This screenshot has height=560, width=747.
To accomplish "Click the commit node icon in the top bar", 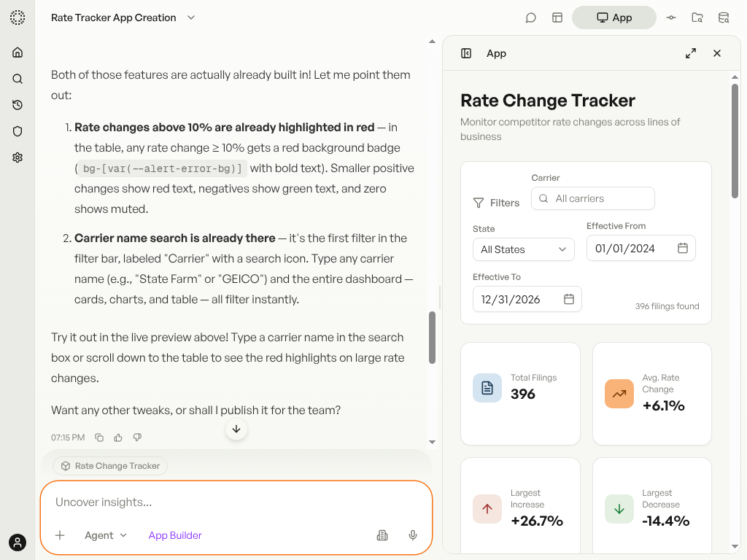I will pos(671,17).
